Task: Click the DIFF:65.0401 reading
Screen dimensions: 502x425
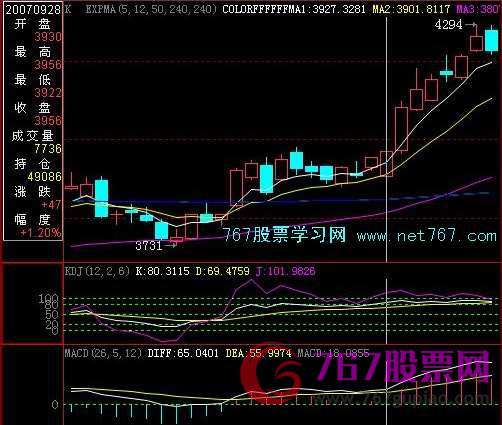Action: [183, 353]
